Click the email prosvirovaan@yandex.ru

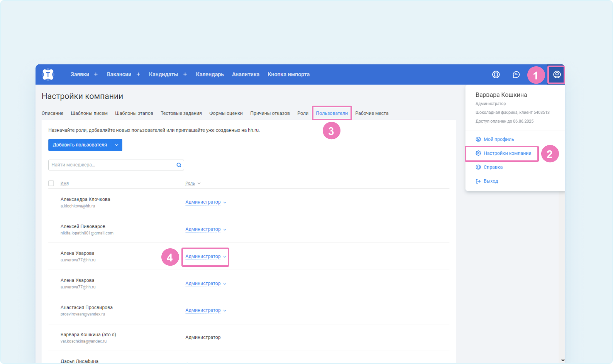(x=83, y=314)
